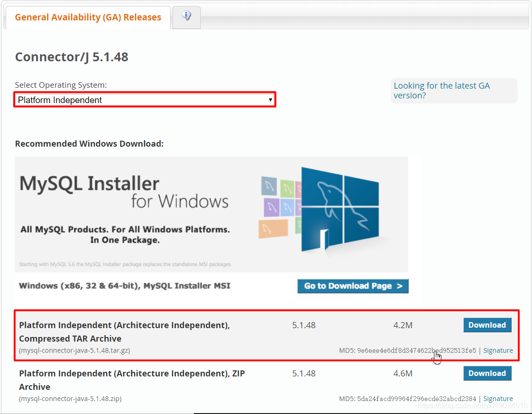532x414 pixels.
Task: Click 'Platform Independent ... ZIP Archive' title
Action: pos(132,380)
